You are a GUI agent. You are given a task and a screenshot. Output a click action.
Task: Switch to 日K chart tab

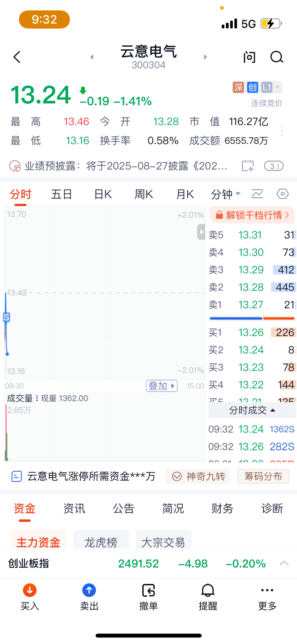(x=103, y=194)
